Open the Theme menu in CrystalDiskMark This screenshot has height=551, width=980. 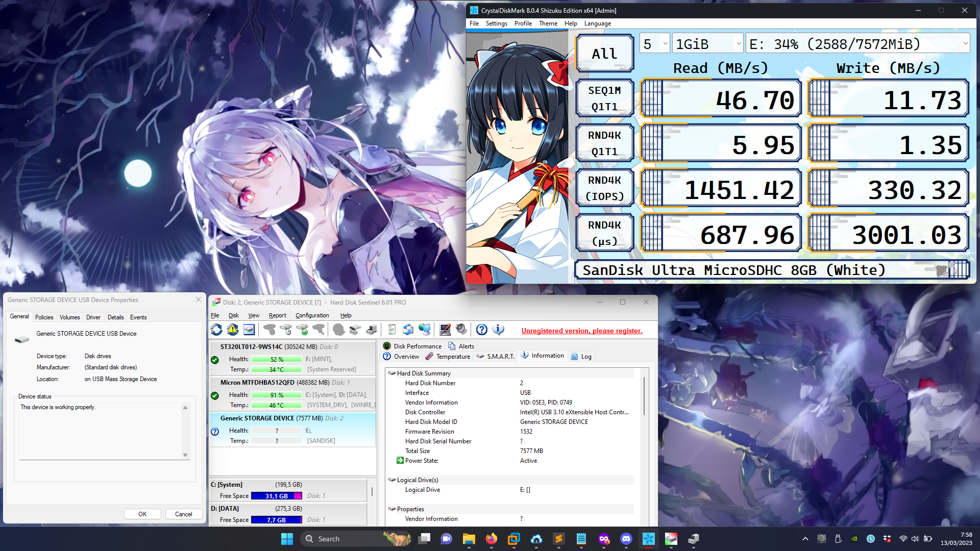point(548,23)
